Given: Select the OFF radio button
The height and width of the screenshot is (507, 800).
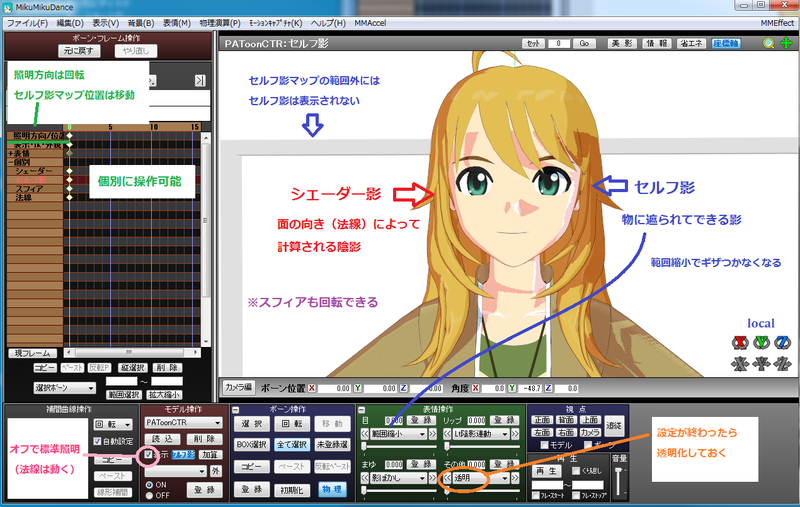Looking at the screenshot, I should [149, 495].
